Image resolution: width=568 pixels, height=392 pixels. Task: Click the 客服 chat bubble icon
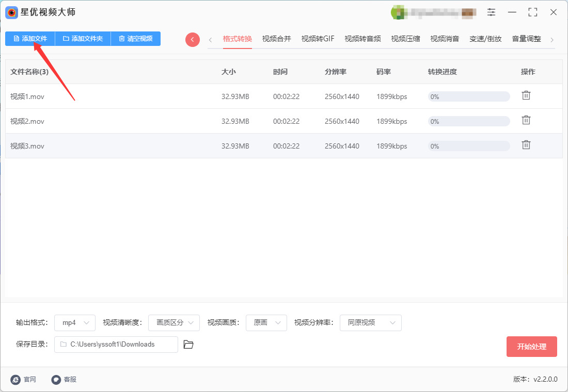pyautogui.click(x=56, y=379)
